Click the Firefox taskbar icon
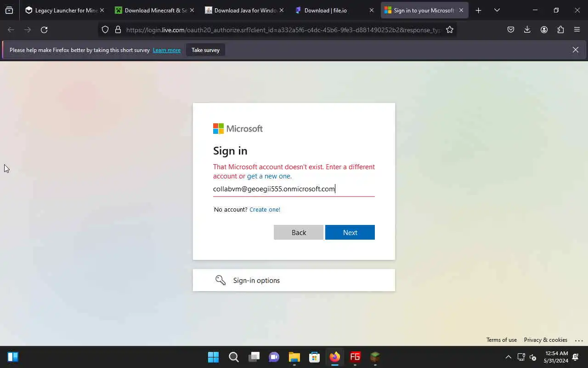Image resolution: width=588 pixels, height=368 pixels. tap(335, 357)
